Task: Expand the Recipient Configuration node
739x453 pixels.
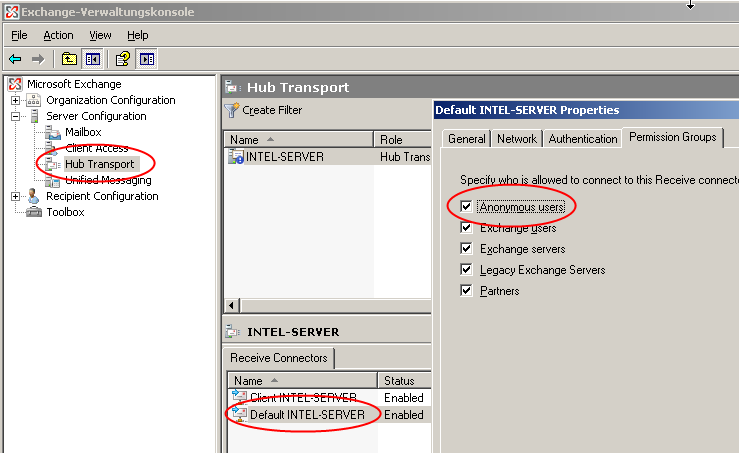Action: [x=16, y=197]
